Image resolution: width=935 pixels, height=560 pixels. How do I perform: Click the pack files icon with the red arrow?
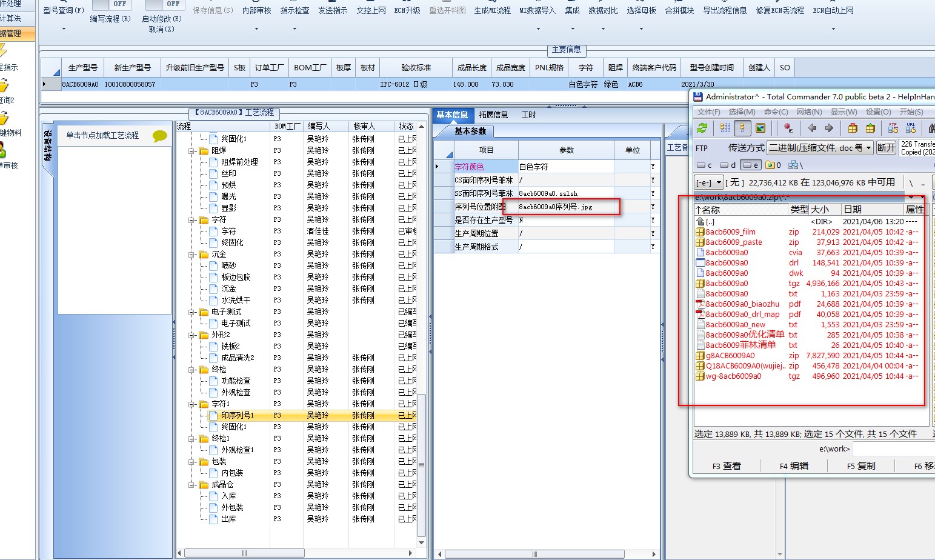853,128
